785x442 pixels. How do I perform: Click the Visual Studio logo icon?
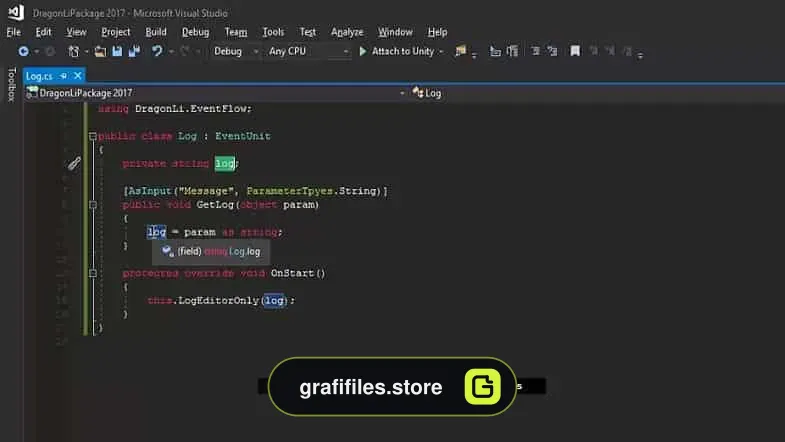click(x=16, y=12)
